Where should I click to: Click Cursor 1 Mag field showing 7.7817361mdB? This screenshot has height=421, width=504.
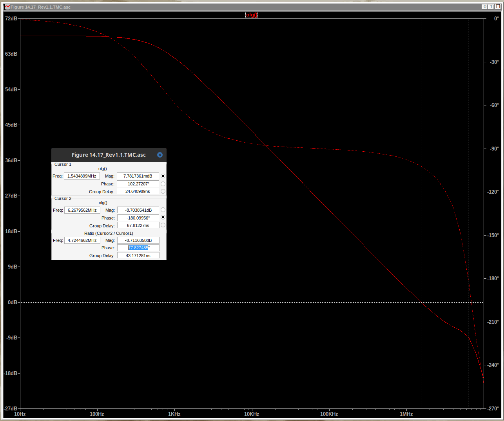tap(138, 176)
